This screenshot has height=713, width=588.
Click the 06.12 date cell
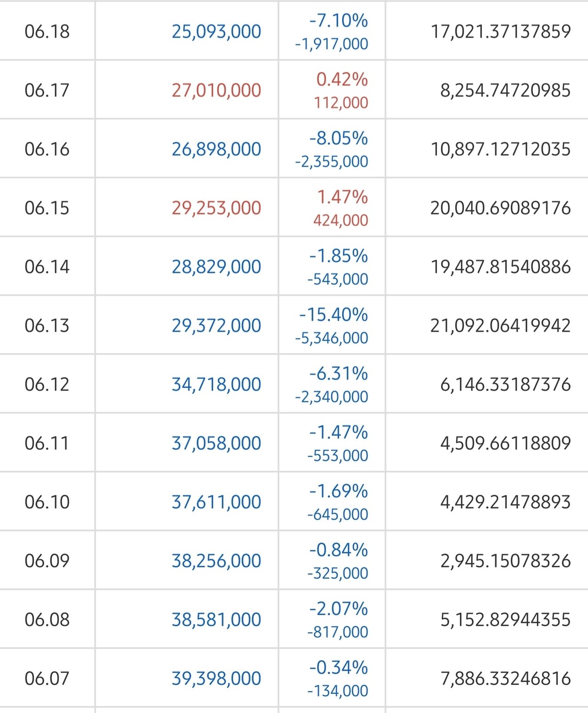click(47, 384)
